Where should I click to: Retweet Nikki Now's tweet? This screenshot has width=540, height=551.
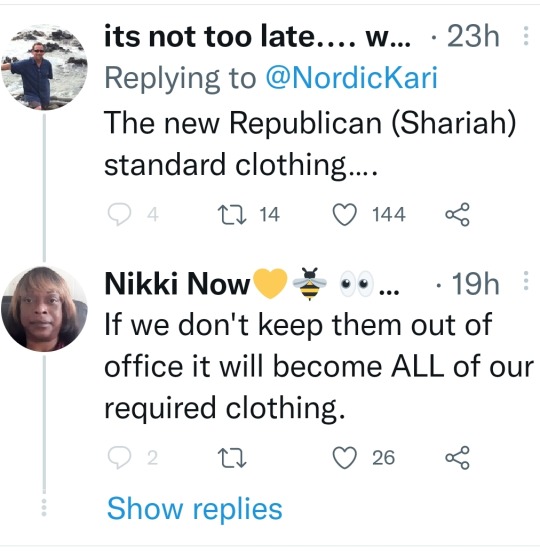click(232, 458)
